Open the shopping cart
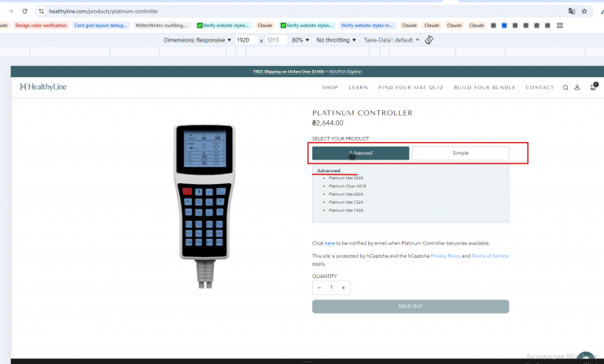 pos(594,87)
